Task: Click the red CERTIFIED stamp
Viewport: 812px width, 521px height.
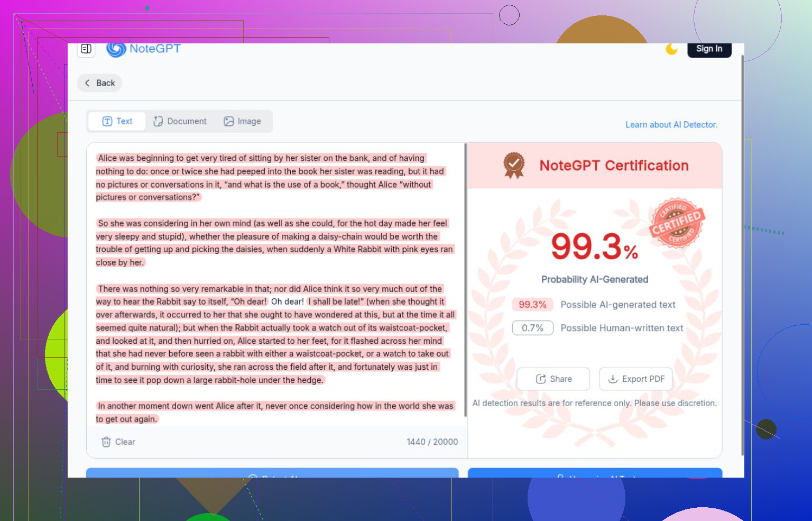Action: [x=677, y=223]
